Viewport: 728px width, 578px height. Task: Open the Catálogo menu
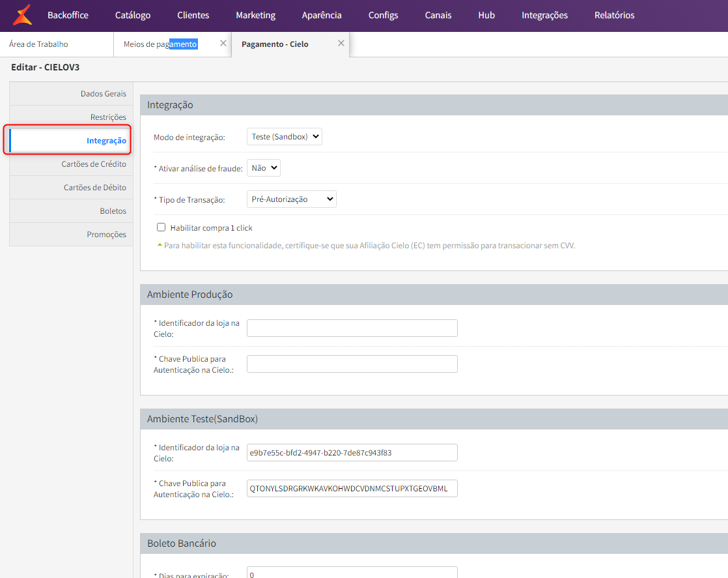[x=133, y=16]
